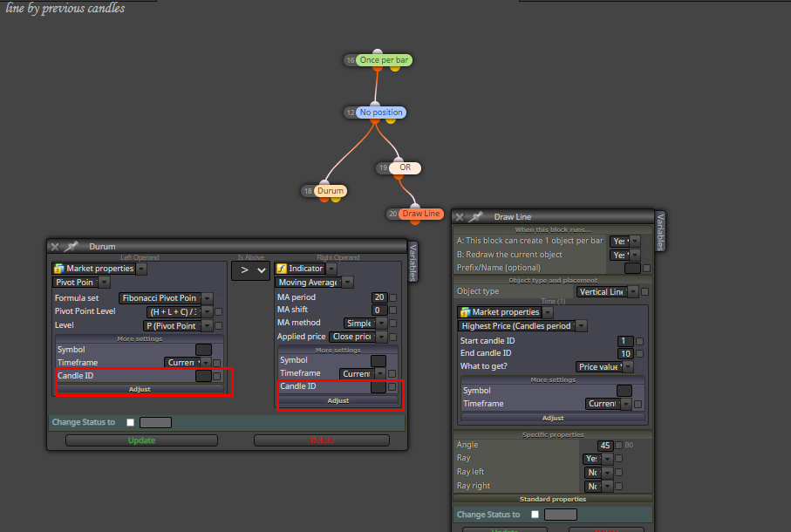Viewport: 791px width, 532px height.
Task: Open the Pivot Point dropdown
Action: [104, 283]
